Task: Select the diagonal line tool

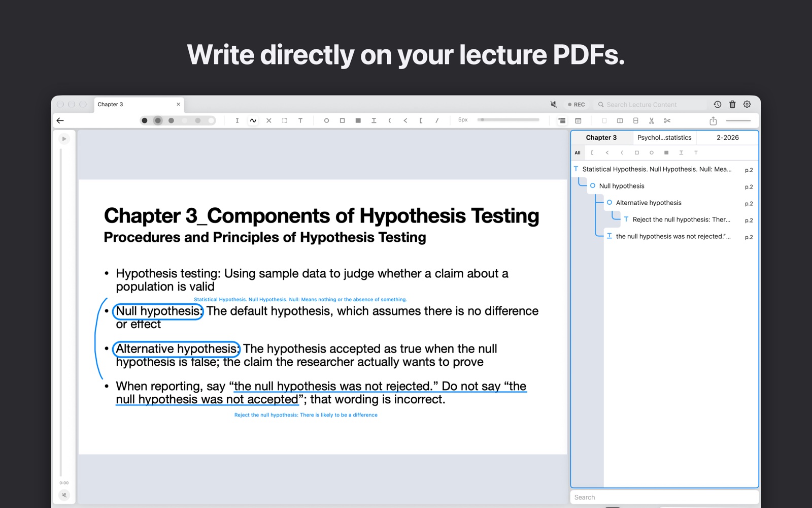Action: point(437,120)
